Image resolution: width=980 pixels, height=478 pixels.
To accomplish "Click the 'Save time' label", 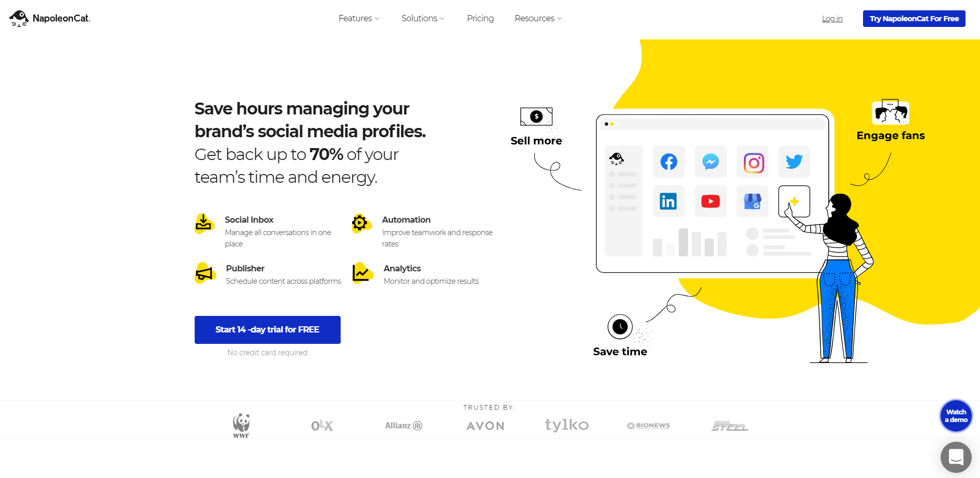I will [620, 352].
